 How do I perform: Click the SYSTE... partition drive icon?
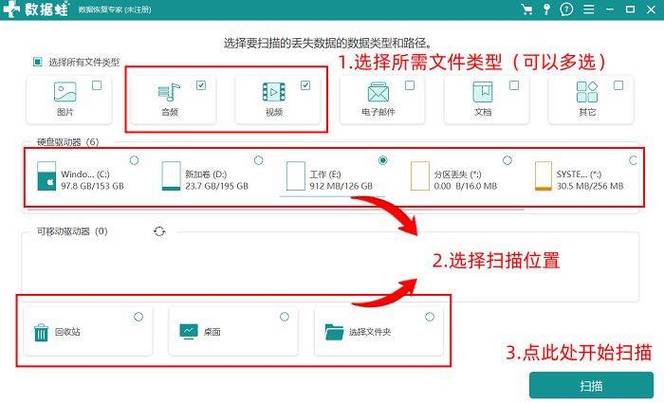[543, 176]
